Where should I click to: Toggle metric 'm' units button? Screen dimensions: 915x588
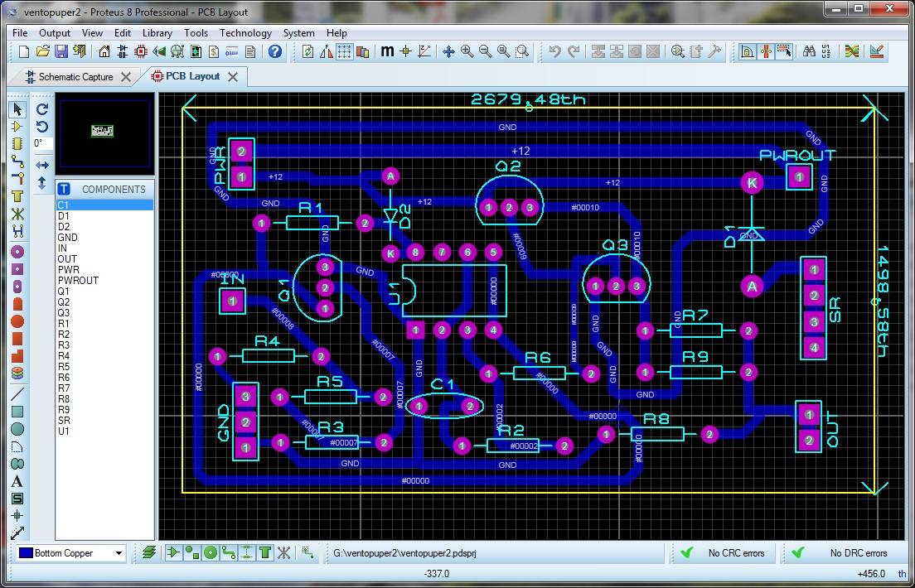pos(387,51)
